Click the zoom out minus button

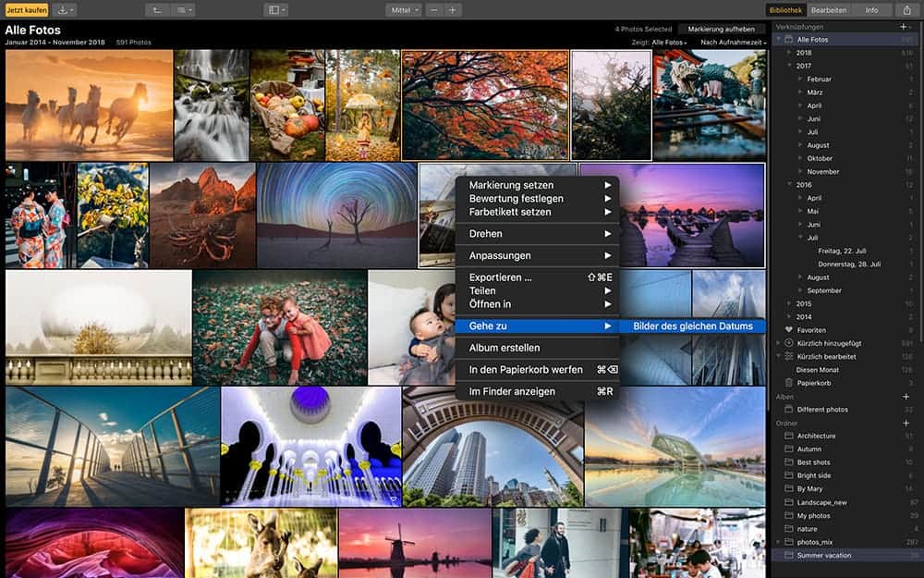click(433, 10)
